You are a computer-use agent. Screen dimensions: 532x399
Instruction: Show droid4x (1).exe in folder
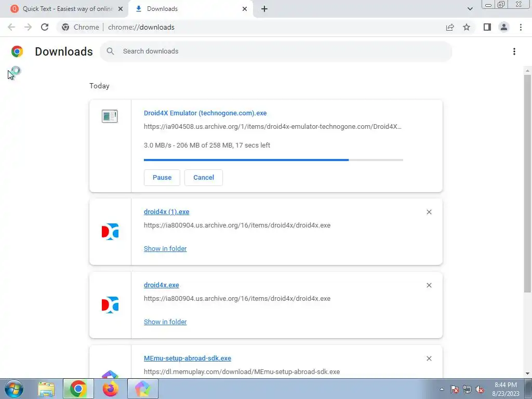165,249
